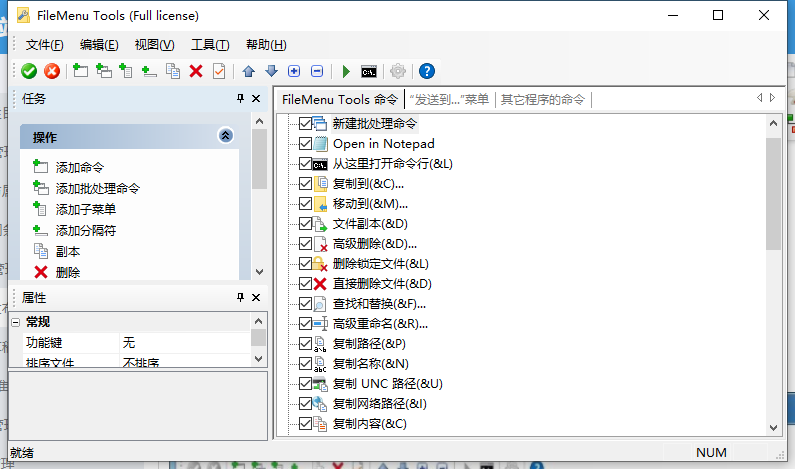Select the FileMenu Tools 命令 tab

point(340,99)
